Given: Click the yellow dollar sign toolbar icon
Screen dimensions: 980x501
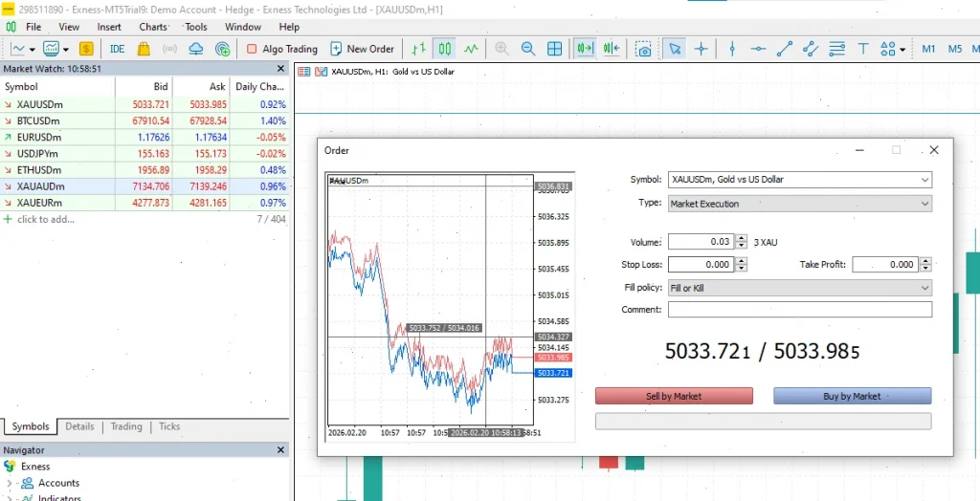Looking at the screenshot, I should click(86, 49).
